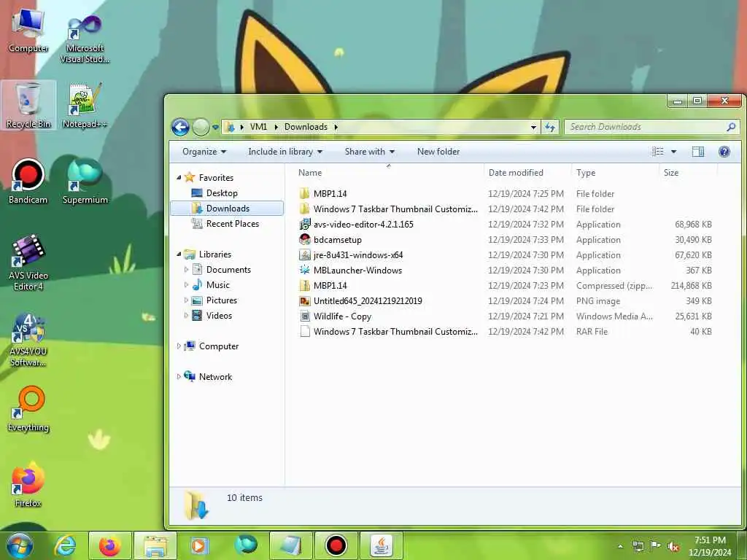Go back with Explorer back arrow
Image resolution: width=747 pixels, height=560 pixels.
[181, 127]
